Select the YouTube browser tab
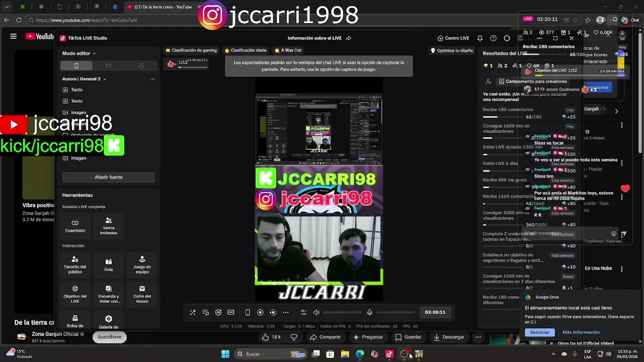 [163, 7]
